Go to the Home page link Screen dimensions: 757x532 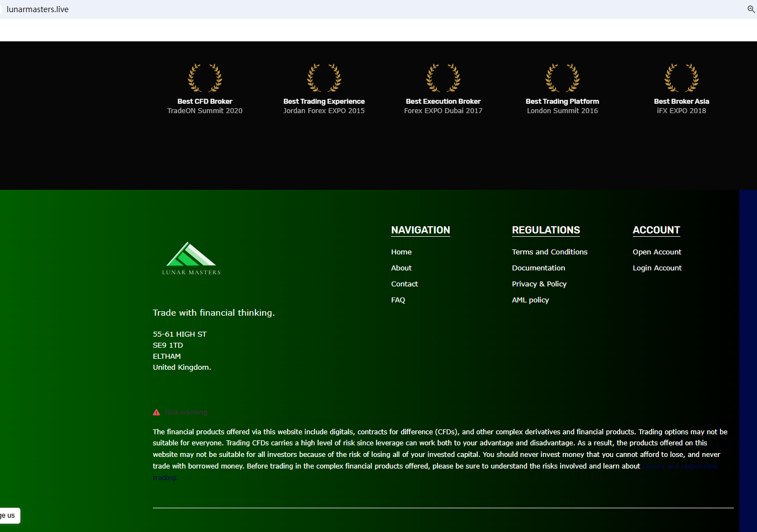tap(401, 252)
